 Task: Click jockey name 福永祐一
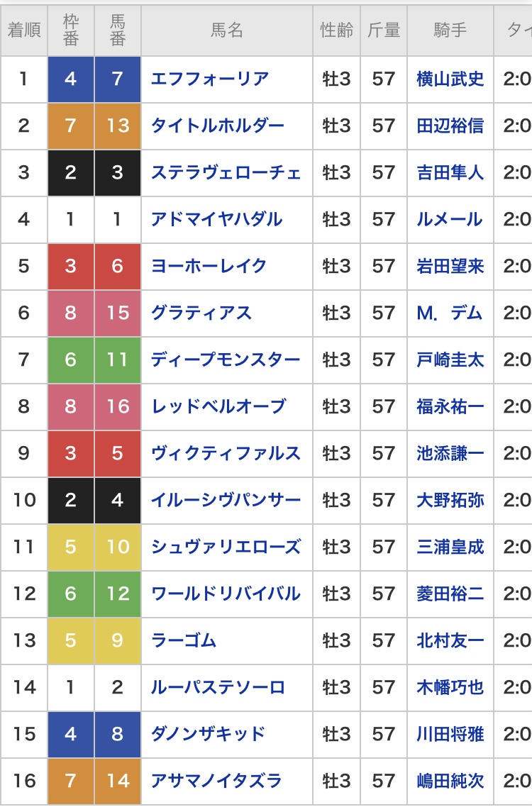click(x=450, y=406)
